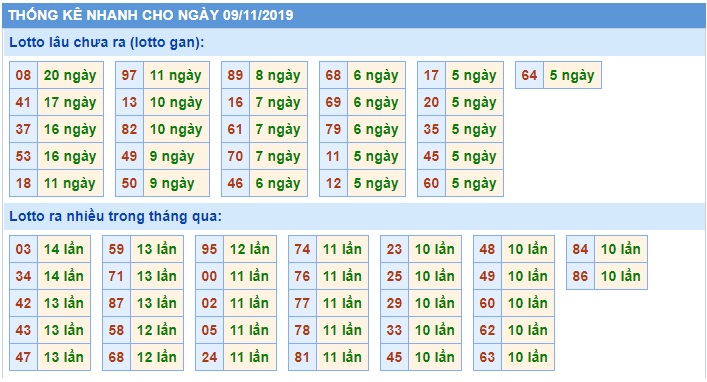Select number cell 50
707x382 pixels.
129,184
